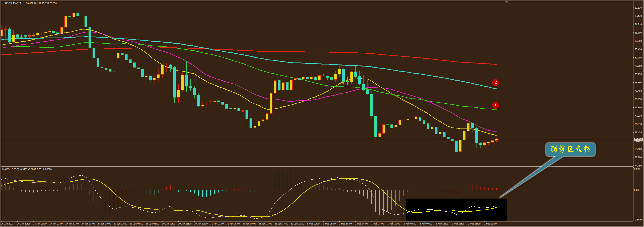
Task: Click the 0.00 level on MACD scale
Action: click(x=636, y=190)
